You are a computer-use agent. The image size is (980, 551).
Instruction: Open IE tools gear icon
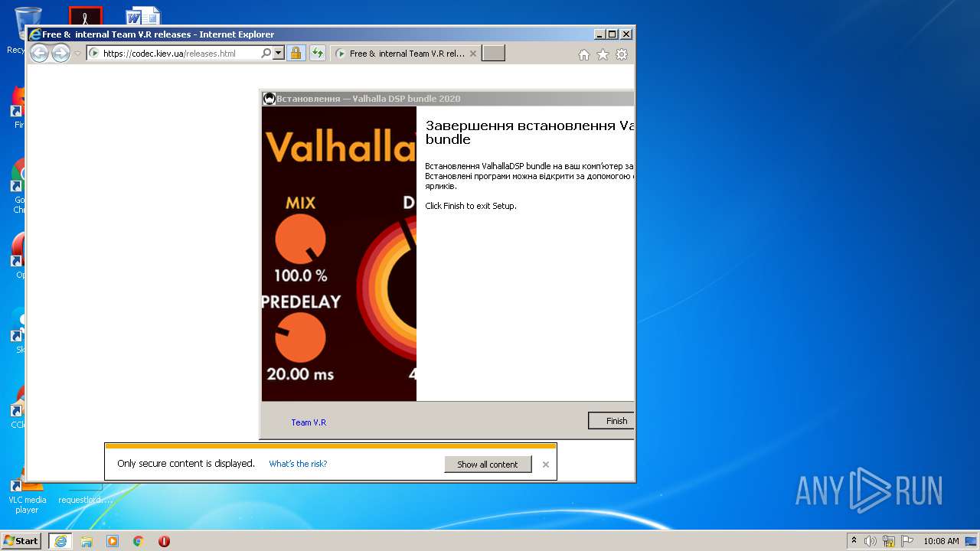(x=622, y=54)
